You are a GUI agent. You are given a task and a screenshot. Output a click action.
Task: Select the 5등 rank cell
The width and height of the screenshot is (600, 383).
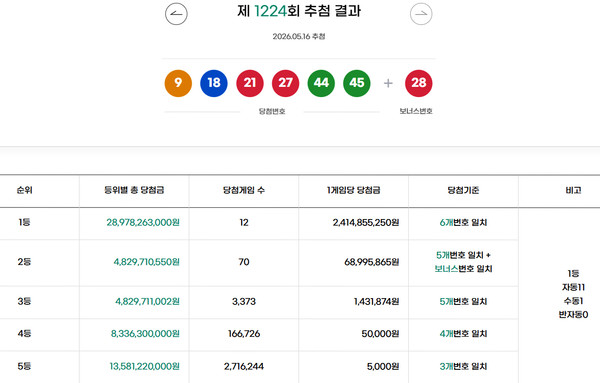tap(24, 366)
